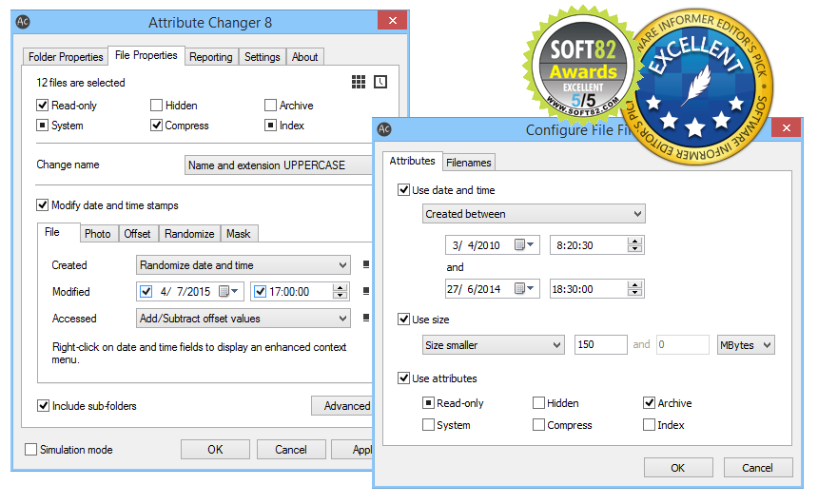Click OK in Attribute Changer window
This screenshot has width=818, height=504.
(x=215, y=449)
